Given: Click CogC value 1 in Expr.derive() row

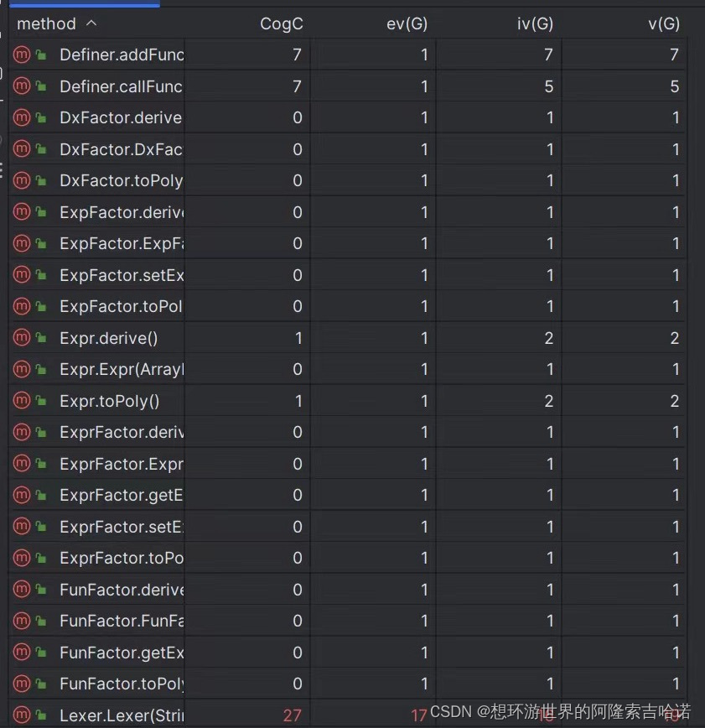Looking at the screenshot, I should click(x=298, y=337).
